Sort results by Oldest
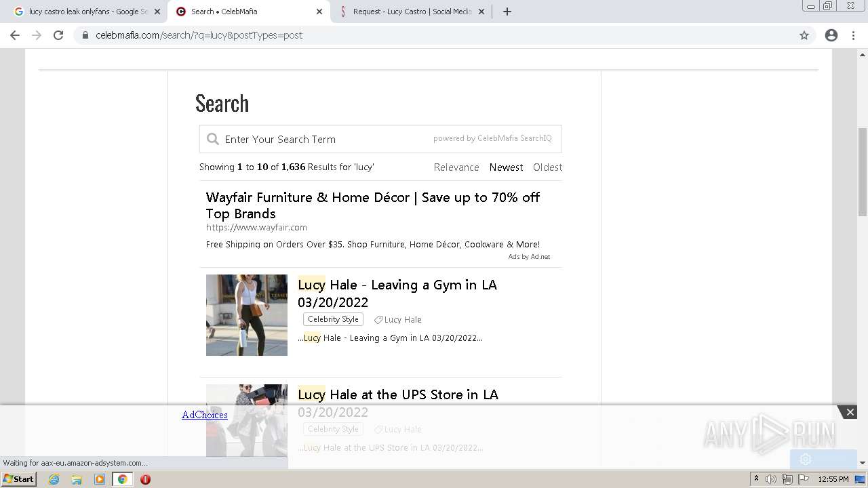 547,167
